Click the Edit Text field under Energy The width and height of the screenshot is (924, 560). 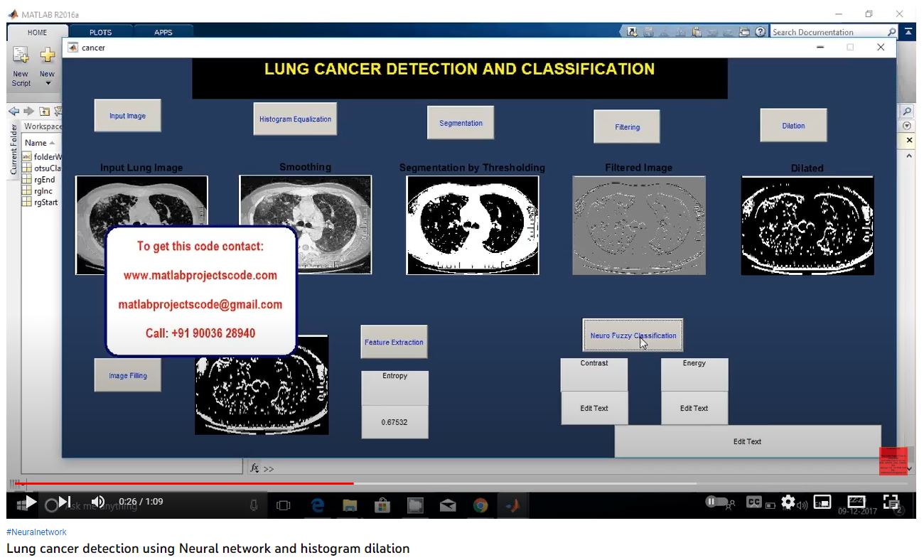(694, 408)
